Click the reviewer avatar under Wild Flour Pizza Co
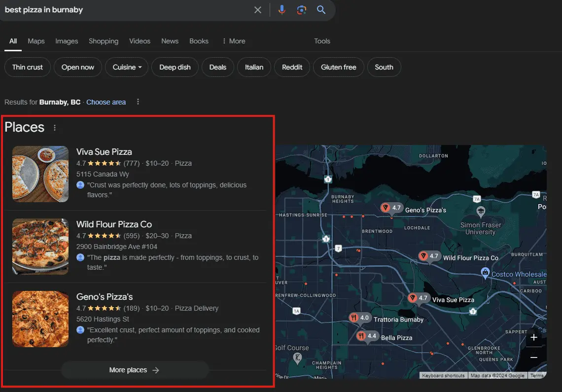Viewport: 562px width, 392px height. [x=80, y=257]
